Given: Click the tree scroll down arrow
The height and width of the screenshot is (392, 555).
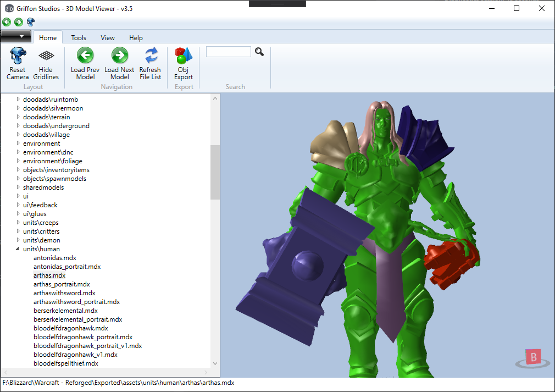Looking at the screenshot, I should click(215, 363).
